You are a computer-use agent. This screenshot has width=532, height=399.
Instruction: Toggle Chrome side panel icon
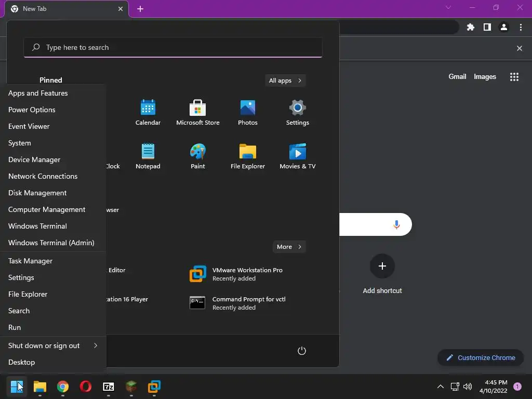click(x=487, y=27)
